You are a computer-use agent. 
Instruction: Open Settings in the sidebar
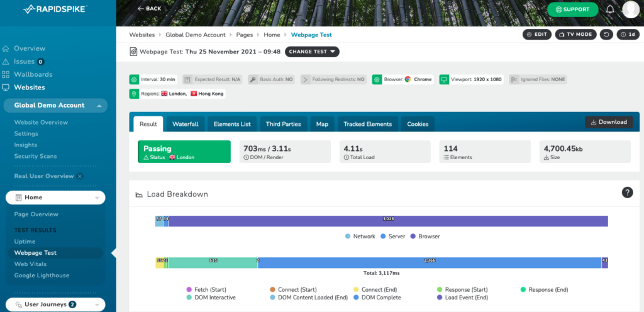coord(26,134)
